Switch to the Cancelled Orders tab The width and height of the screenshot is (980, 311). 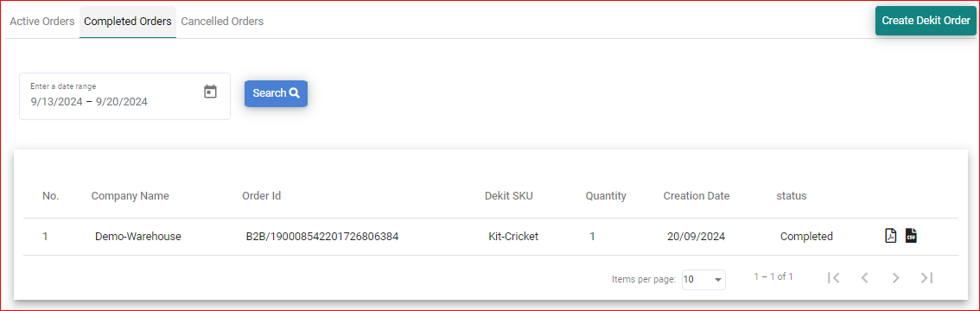pos(222,22)
